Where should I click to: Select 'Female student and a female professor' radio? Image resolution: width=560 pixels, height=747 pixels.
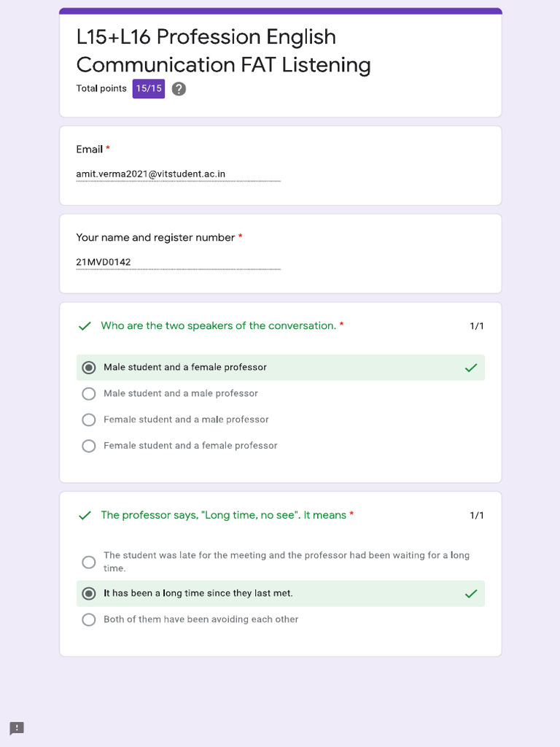point(89,446)
